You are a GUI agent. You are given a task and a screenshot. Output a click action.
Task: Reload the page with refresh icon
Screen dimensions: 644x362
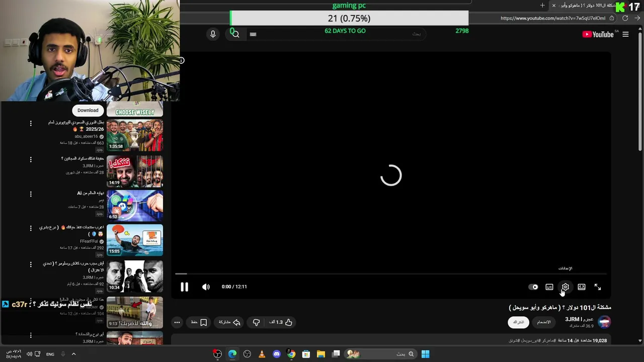[x=625, y=18]
